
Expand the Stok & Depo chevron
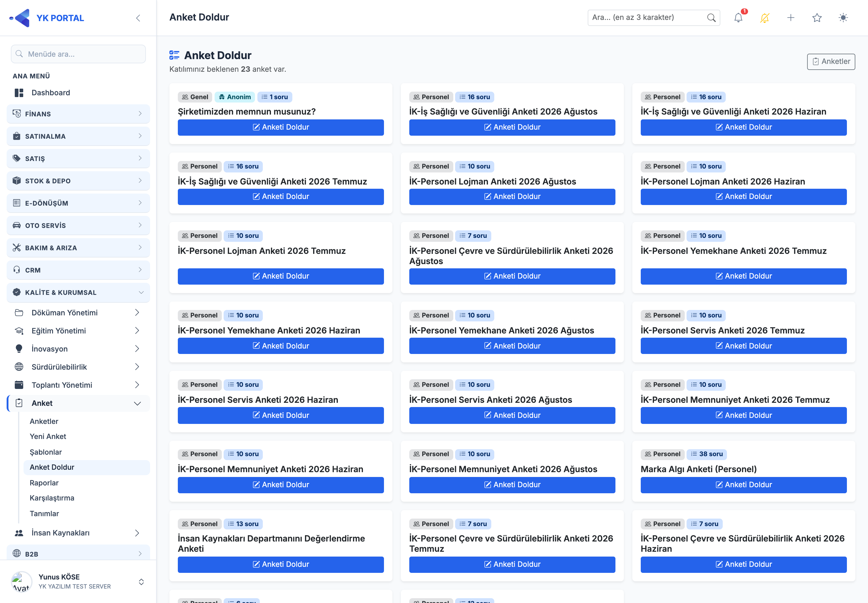(140, 180)
